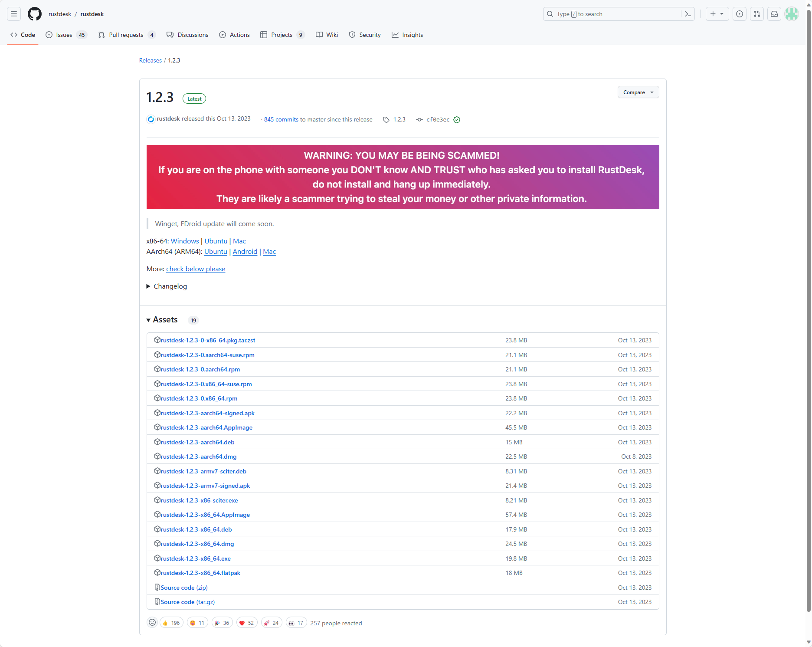This screenshot has width=812, height=647.
Task: Go to the Security tab
Action: [x=365, y=35]
